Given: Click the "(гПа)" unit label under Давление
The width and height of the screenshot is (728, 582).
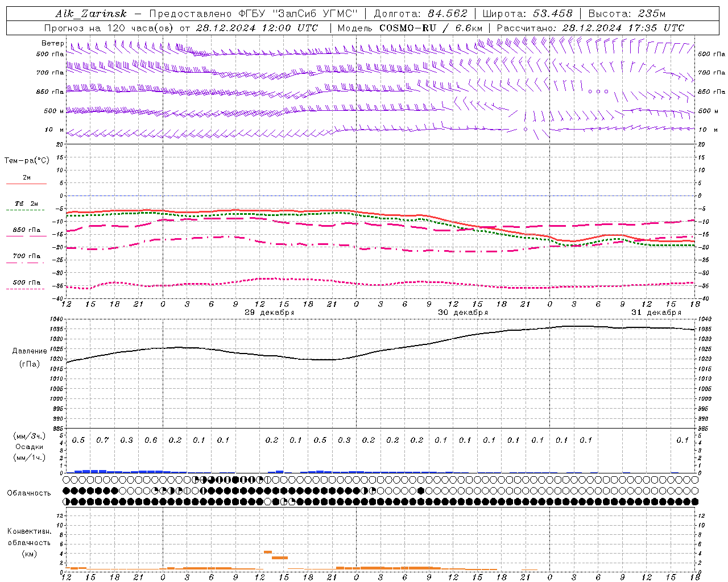Looking at the screenshot, I should tap(30, 364).
